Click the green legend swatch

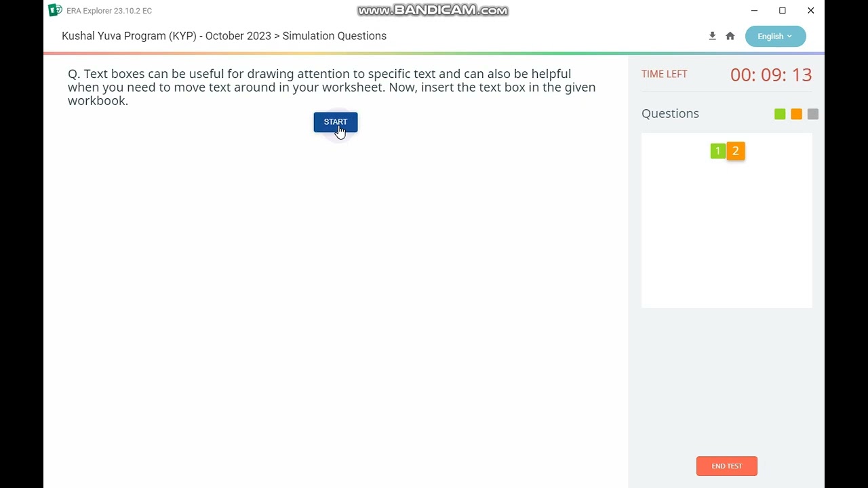pos(780,114)
